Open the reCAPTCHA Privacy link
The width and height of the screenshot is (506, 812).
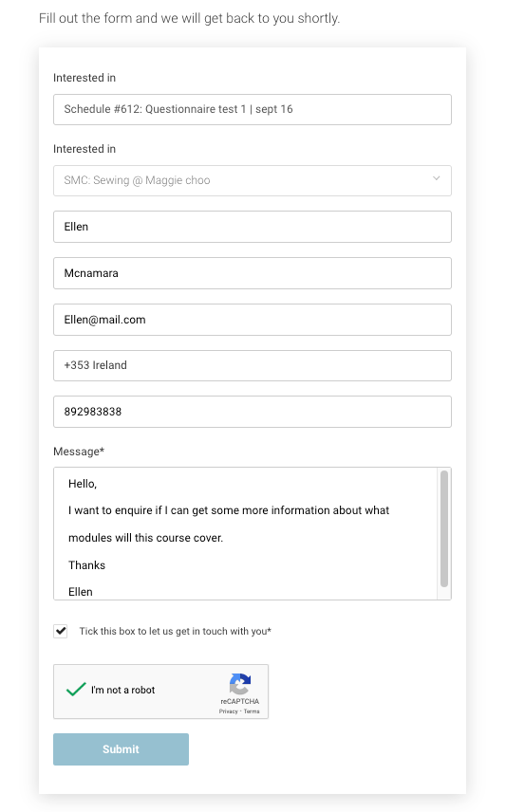(228, 711)
